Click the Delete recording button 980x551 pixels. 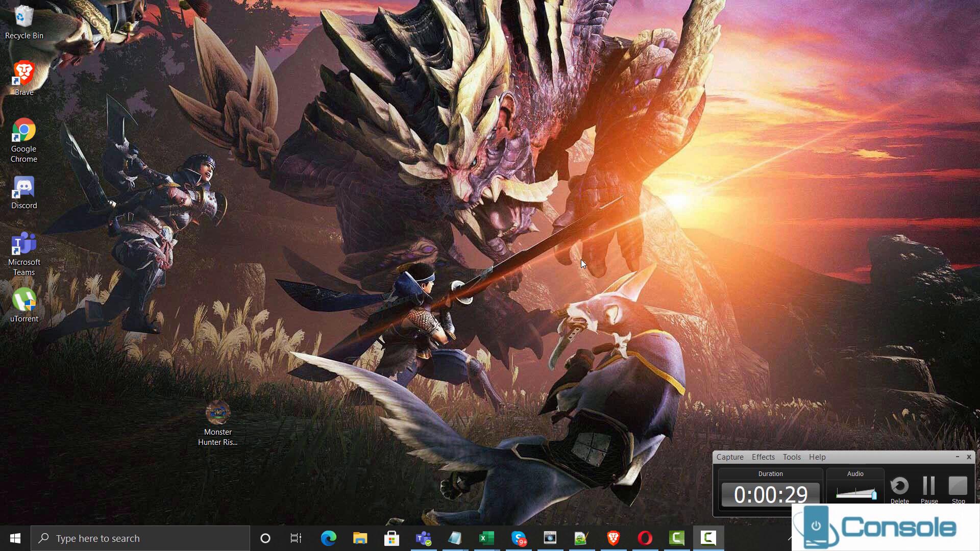[899, 486]
